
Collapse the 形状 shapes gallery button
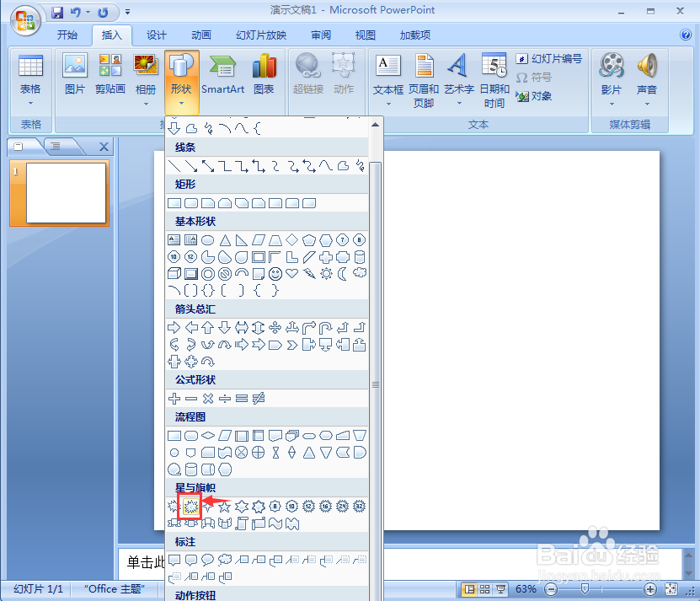(x=181, y=81)
